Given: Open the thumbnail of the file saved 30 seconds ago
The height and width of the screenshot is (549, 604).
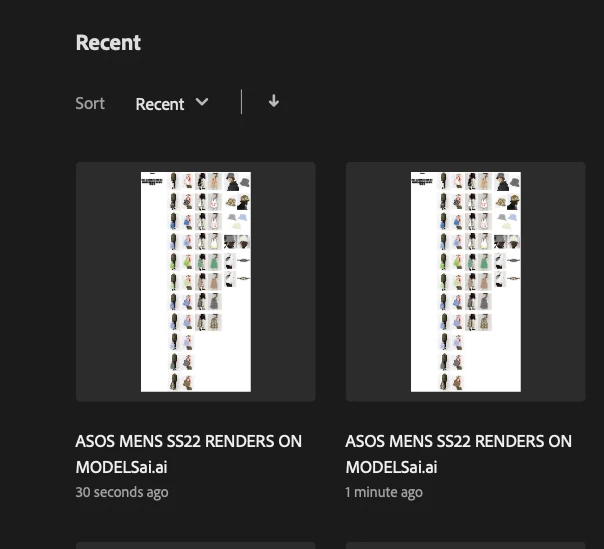Looking at the screenshot, I should 196,282.
